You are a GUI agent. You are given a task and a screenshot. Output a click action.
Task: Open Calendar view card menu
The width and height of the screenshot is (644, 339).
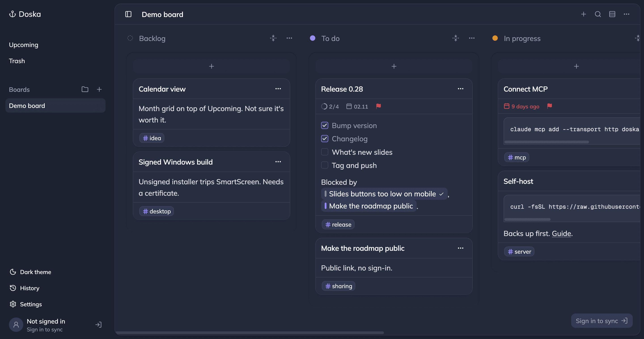[278, 89]
